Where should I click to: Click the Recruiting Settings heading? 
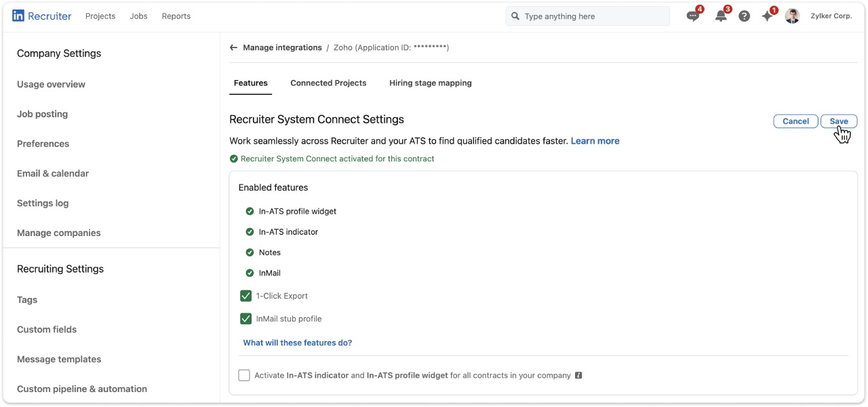(60, 269)
